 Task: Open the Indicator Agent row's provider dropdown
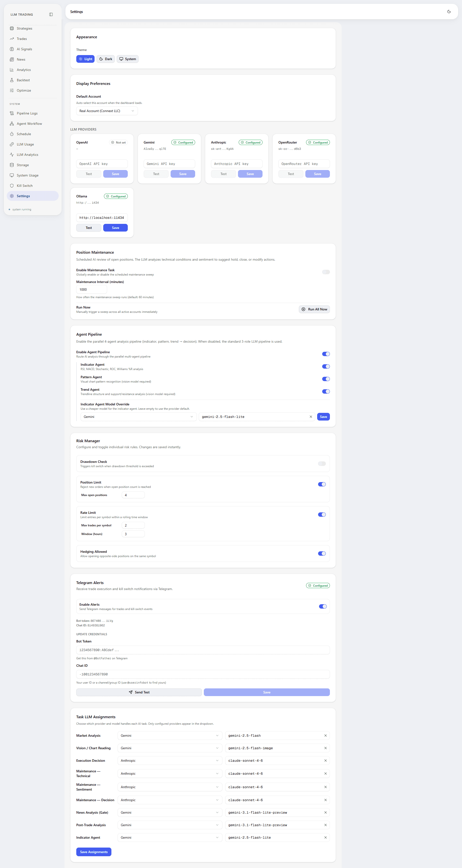[170, 837]
